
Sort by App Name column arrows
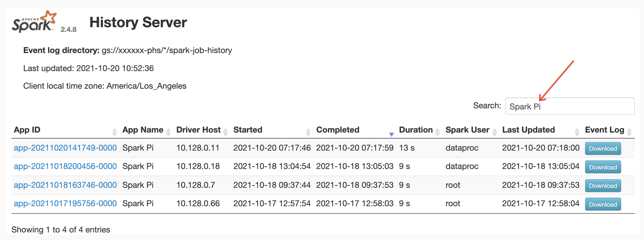[x=168, y=132]
